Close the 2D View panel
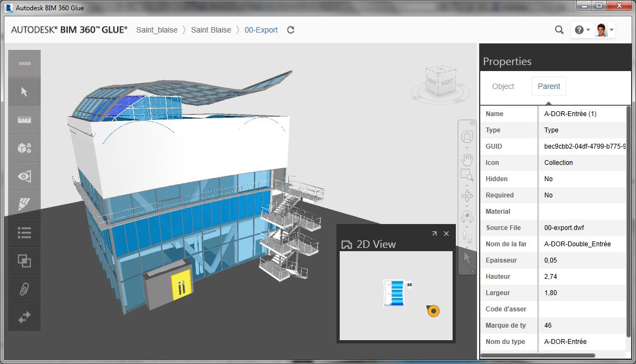This screenshot has height=364, width=636. pyautogui.click(x=446, y=233)
